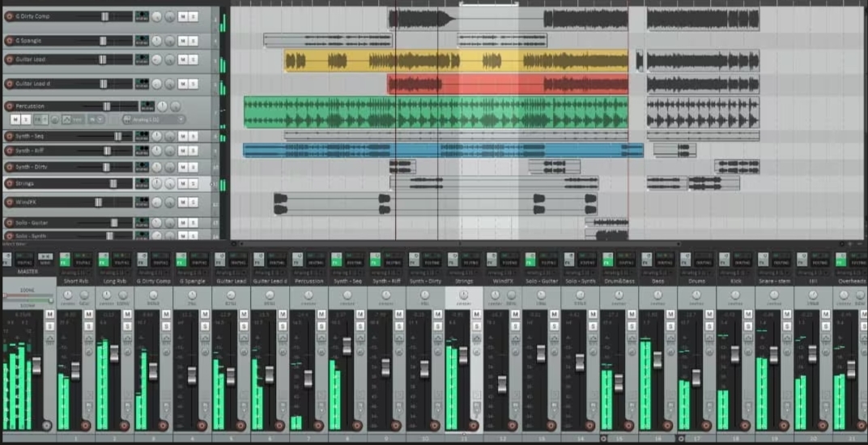Arm record on Guitar Lead track

9,59
